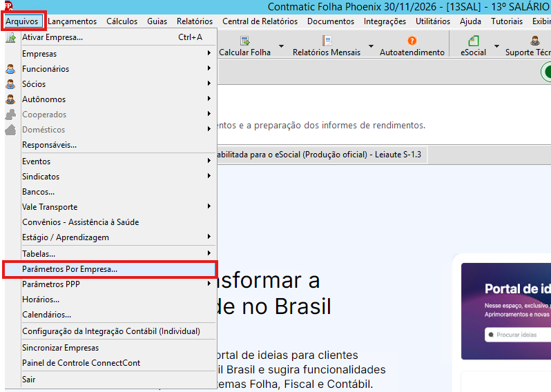Open the Arquivos menu
The height and width of the screenshot is (392, 551).
click(22, 21)
